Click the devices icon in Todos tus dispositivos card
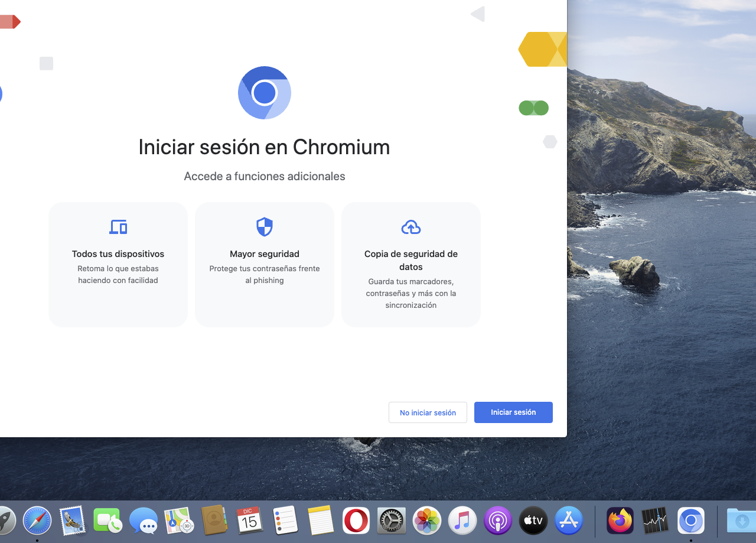 pos(118,227)
